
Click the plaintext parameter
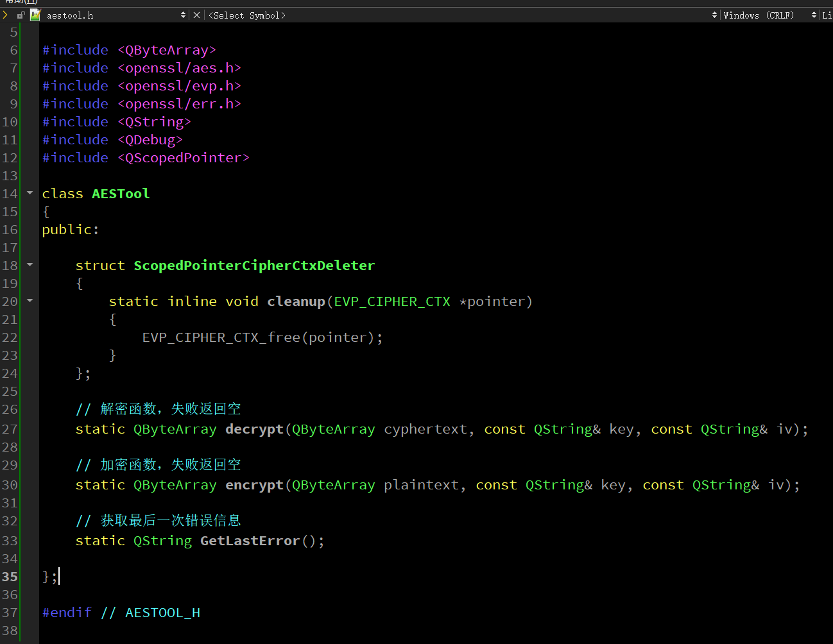pos(422,485)
